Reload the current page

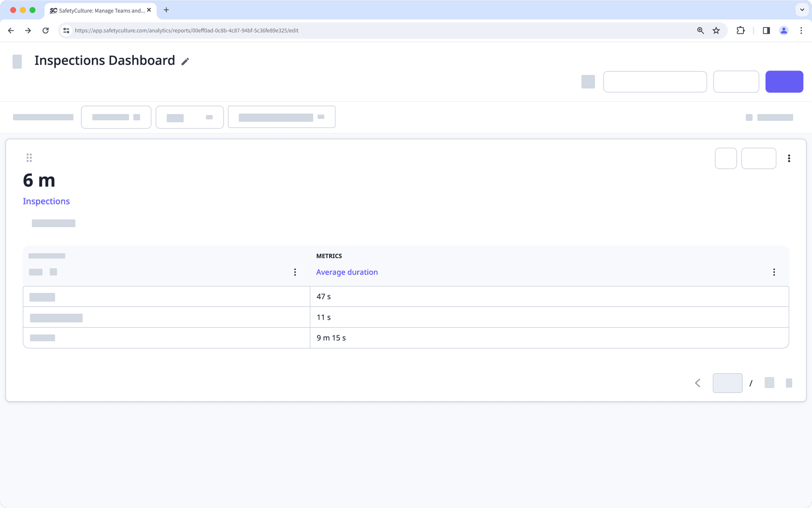pyautogui.click(x=45, y=30)
